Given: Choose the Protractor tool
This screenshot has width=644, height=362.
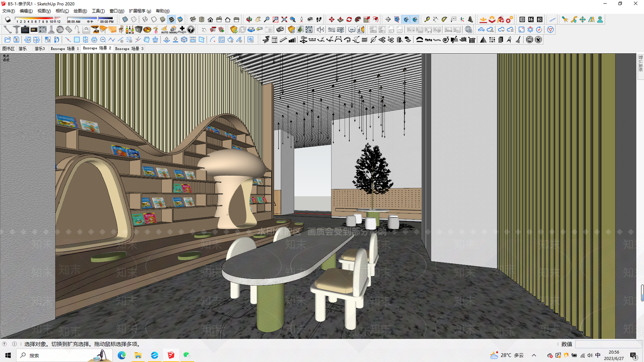Looking at the screenshot, I should pyautogui.click(x=444, y=19).
